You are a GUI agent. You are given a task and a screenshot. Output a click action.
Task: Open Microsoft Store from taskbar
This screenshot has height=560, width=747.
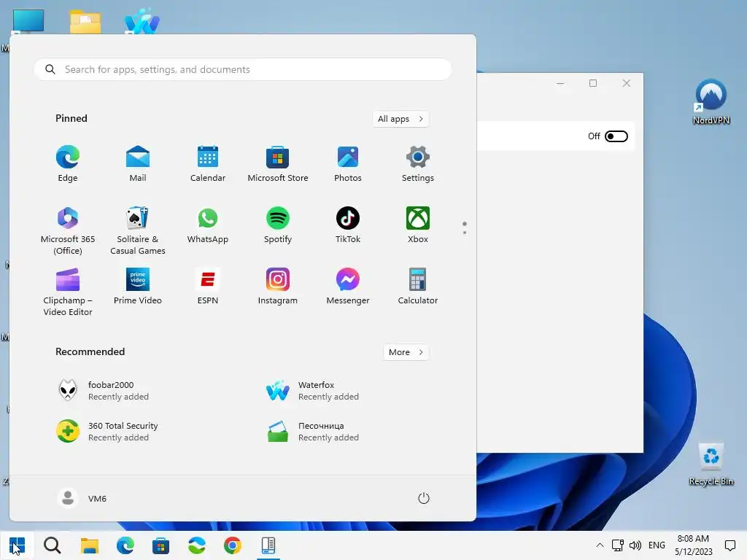point(160,545)
